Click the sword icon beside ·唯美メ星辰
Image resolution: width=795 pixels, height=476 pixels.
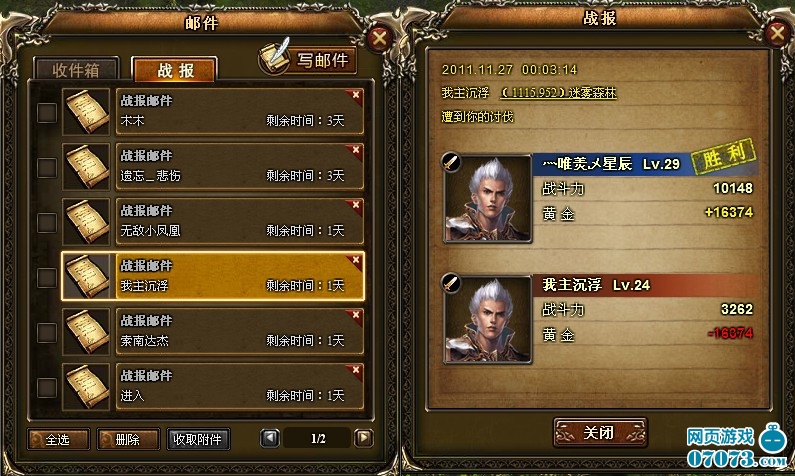[451, 162]
